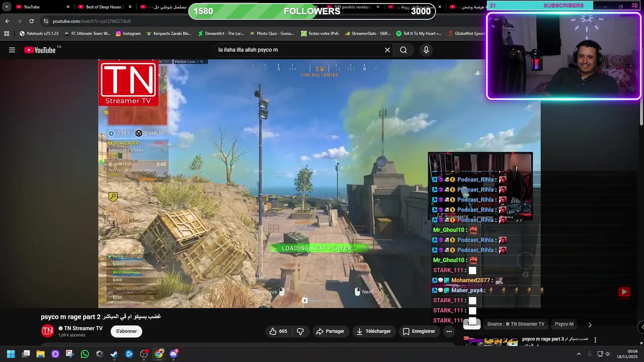Click the magnifier search button
This screenshot has width=644, height=362.
[x=404, y=50]
